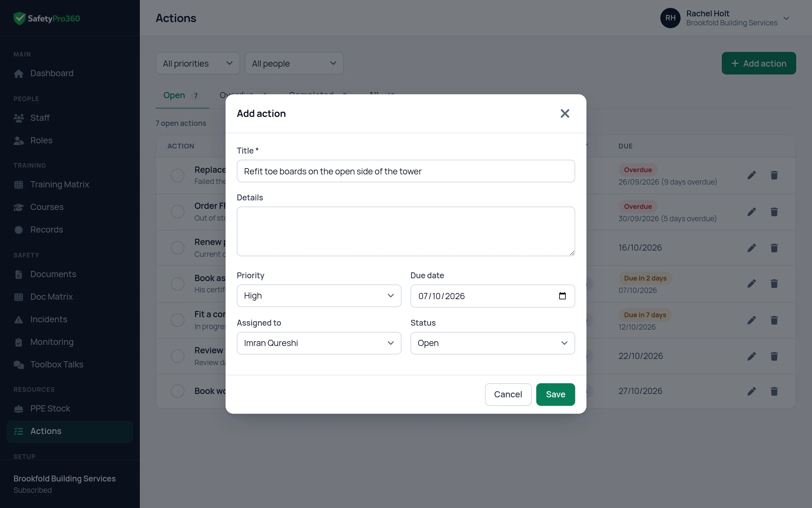Click the green Add action button
Viewport: 812px width, 508px height.
pyautogui.click(x=759, y=63)
